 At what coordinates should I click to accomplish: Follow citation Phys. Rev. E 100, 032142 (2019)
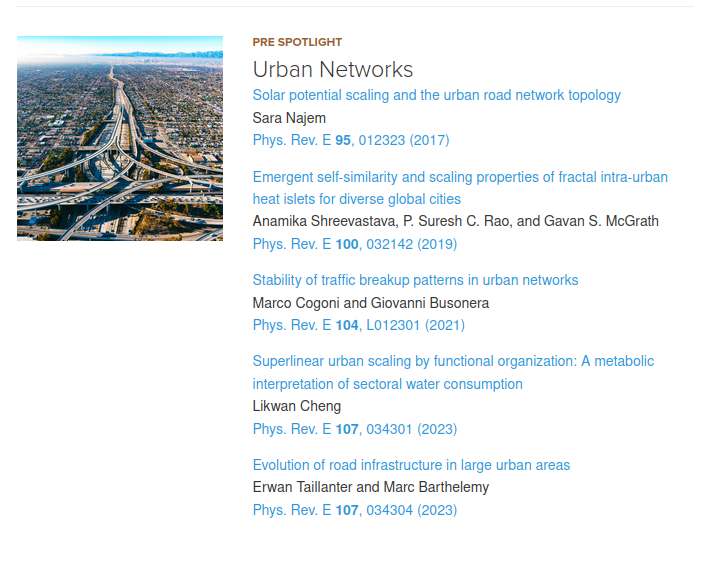click(x=355, y=244)
